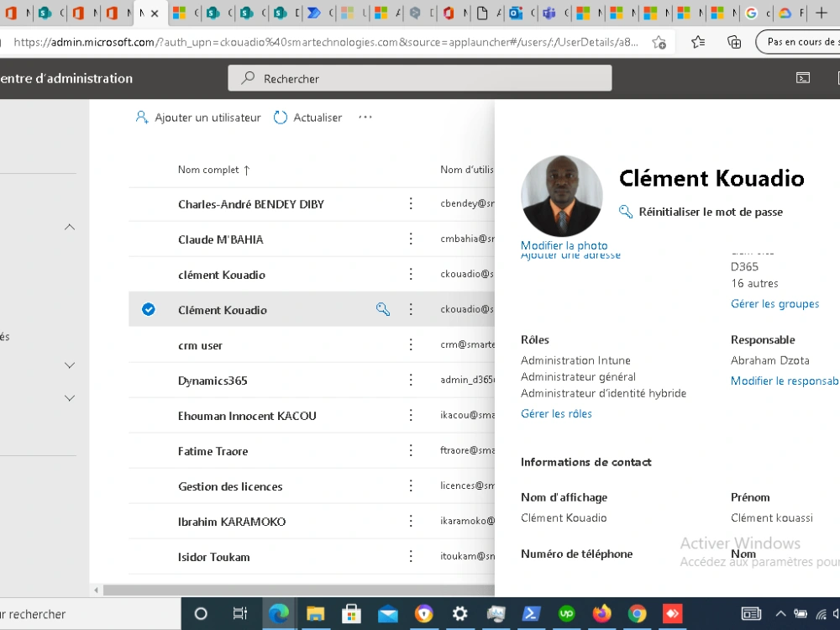Open the news widget icon in taskbar
Viewport: 840px width, 630px height.
(x=751, y=613)
